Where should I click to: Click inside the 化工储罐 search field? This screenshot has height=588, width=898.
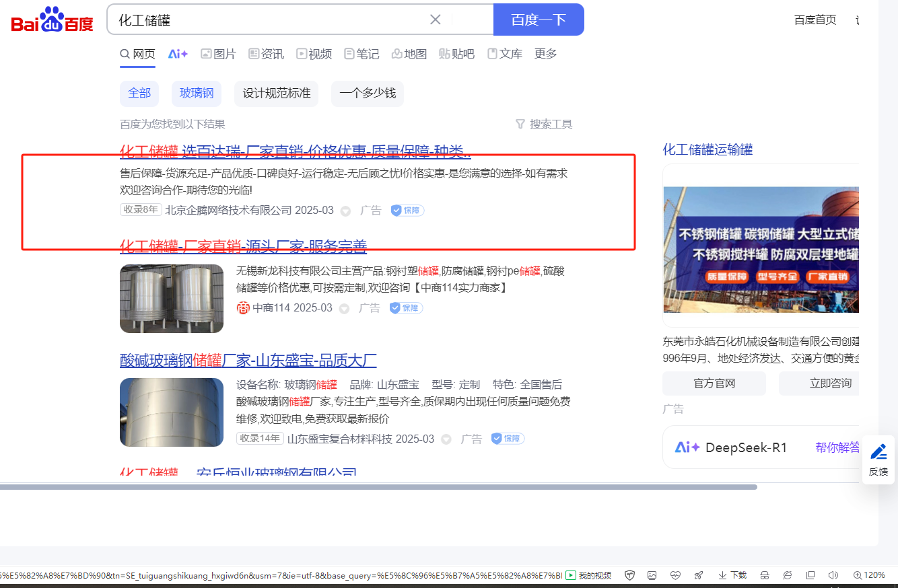(x=269, y=20)
